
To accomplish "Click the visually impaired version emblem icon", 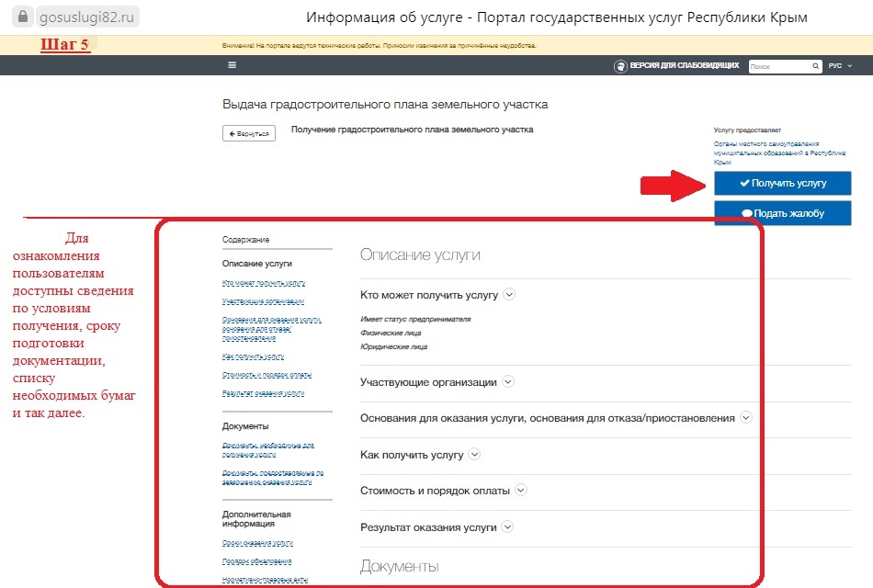I will pyautogui.click(x=621, y=66).
